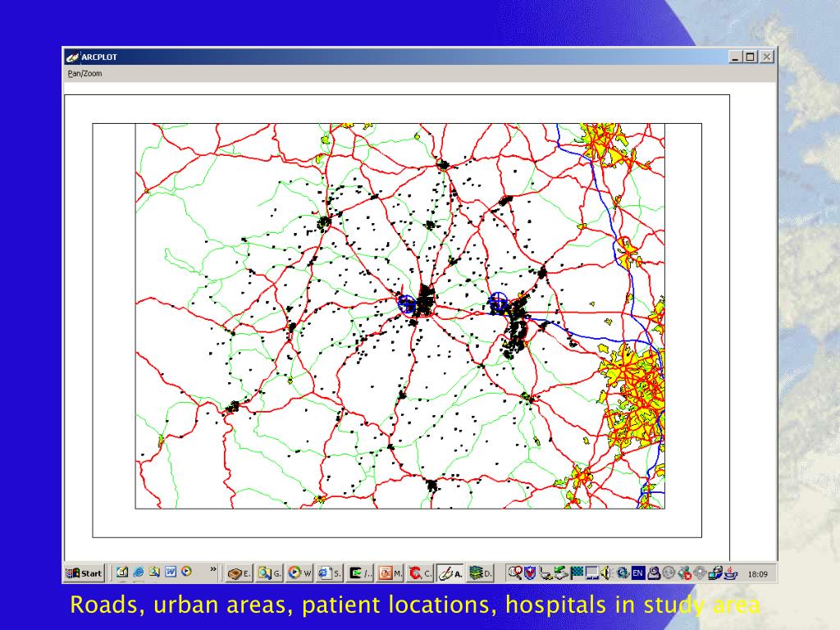Click the checkered flag tray icon
The width and height of the screenshot is (840, 630).
577,573
